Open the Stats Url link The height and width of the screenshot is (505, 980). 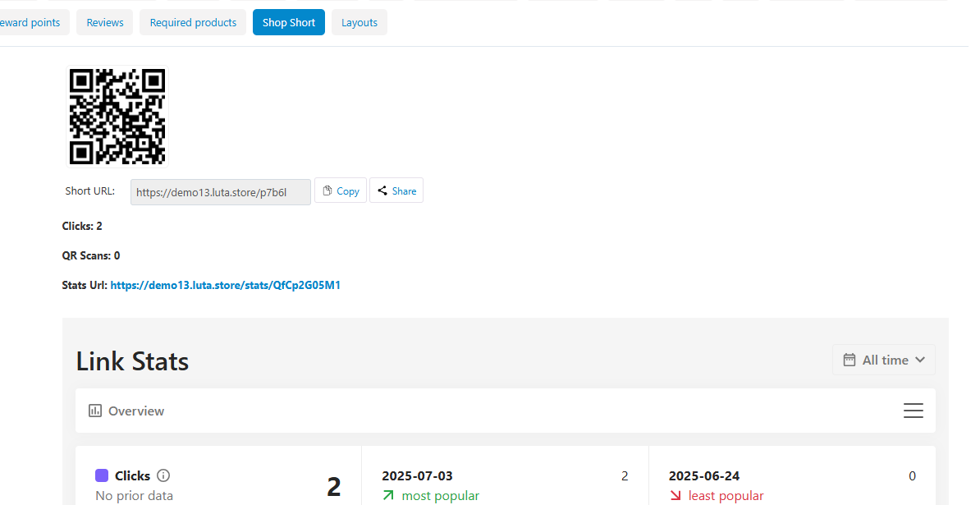(x=226, y=285)
